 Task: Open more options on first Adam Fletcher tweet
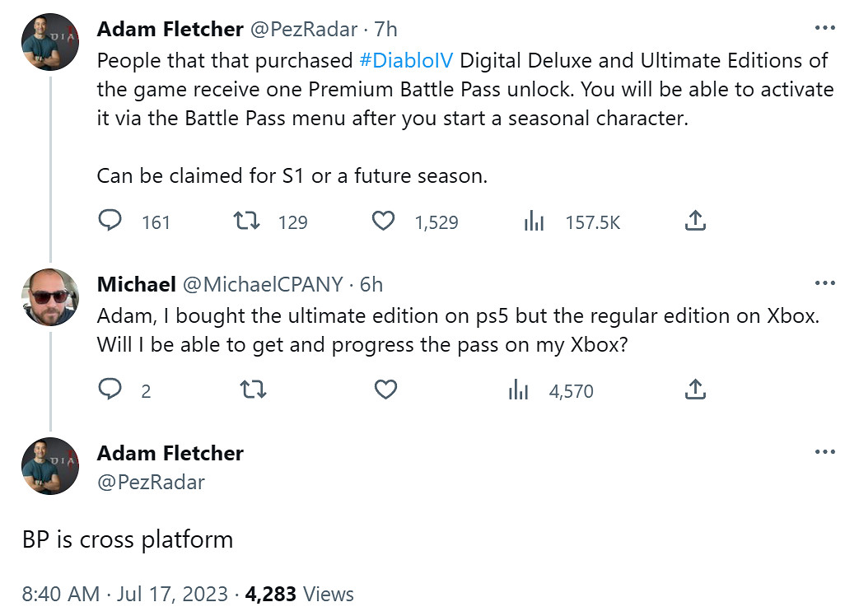[x=824, y=28]
